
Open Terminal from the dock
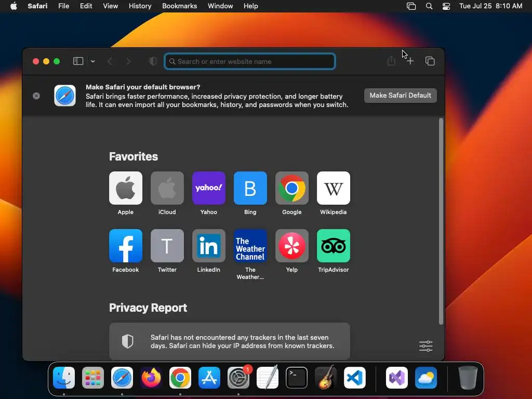click(x=297, y=378)
